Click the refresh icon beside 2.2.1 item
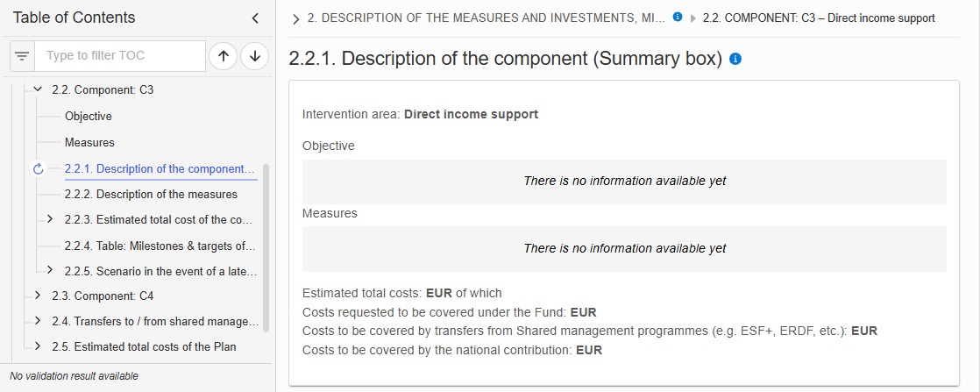This screenshot has height=392, width=980. coord(38,168)
